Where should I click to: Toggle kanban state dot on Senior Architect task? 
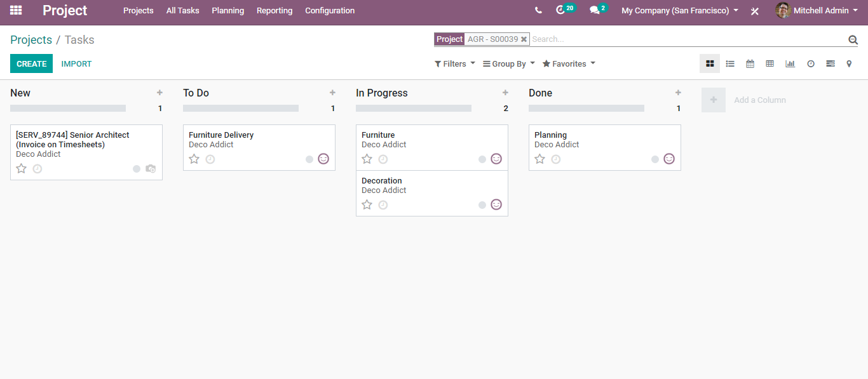click(137, 169)
